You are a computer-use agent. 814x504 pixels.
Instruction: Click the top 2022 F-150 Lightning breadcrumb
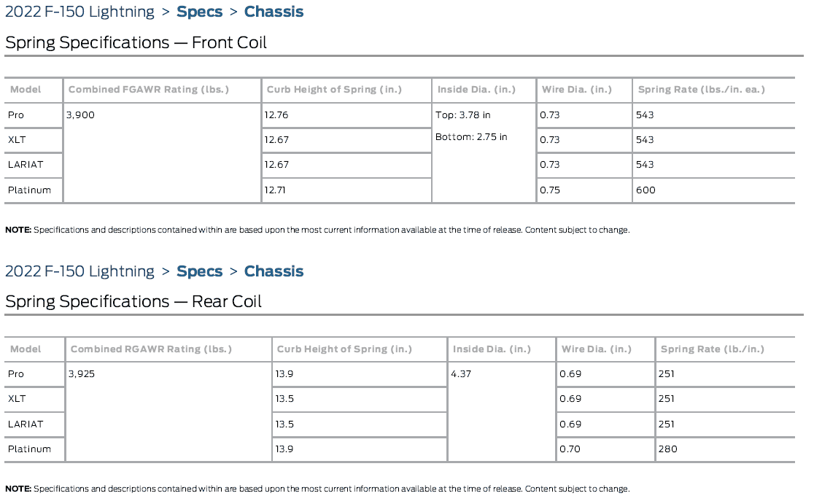pyautogui.click(x=80, y=12)
